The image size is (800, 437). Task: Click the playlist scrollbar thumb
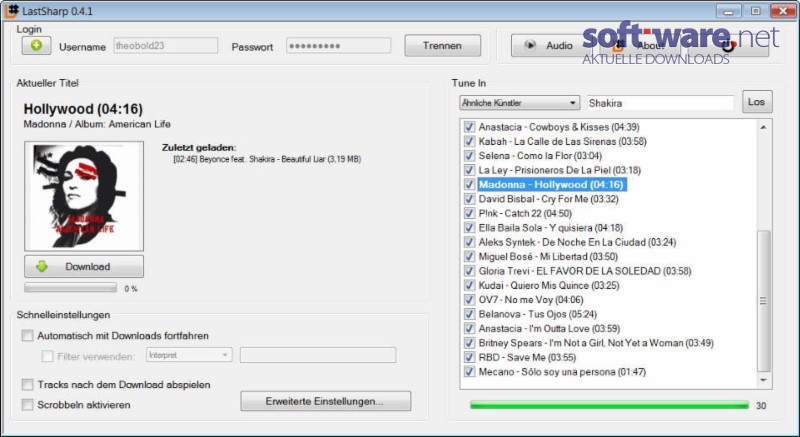tap(763, 301)
